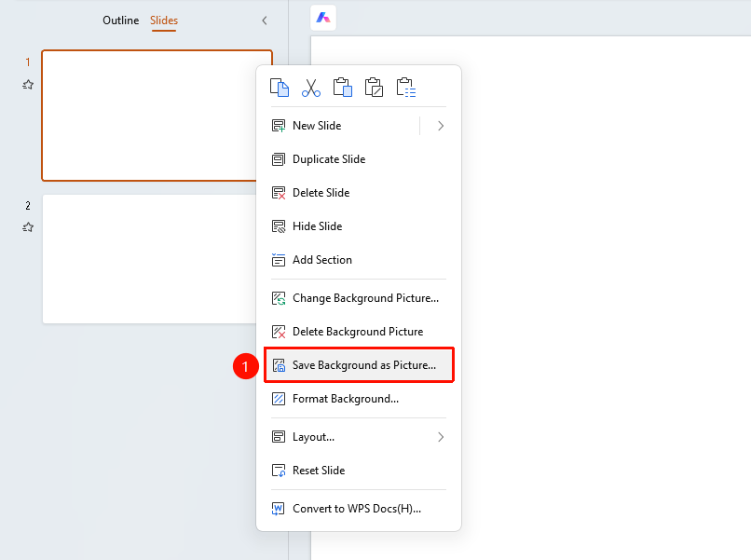Choose Convert to WPS Docs(H)
The image size is (751, 560).
(359, 510)
